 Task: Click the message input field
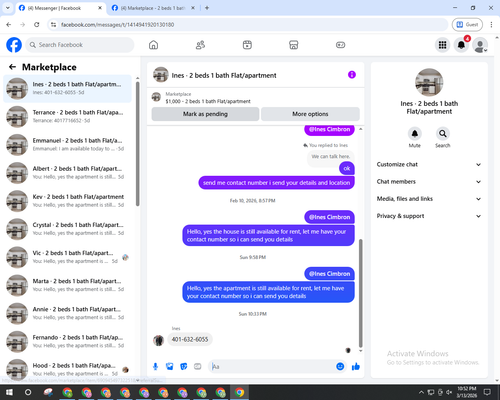click(x=273, y=367)
